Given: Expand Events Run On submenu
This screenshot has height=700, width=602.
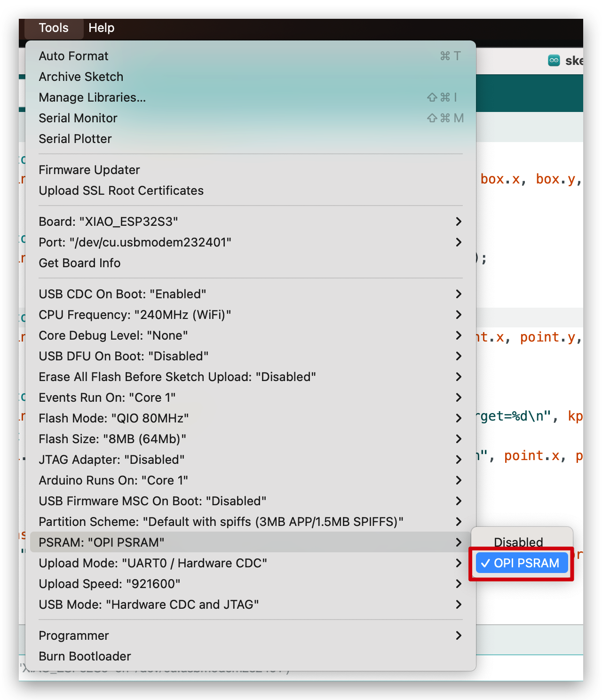Looking at the screenshot, I should [251, 398].
